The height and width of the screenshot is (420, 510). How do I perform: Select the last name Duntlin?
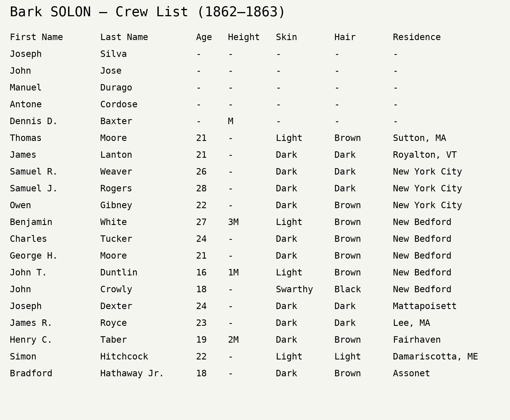pos(119,272)
